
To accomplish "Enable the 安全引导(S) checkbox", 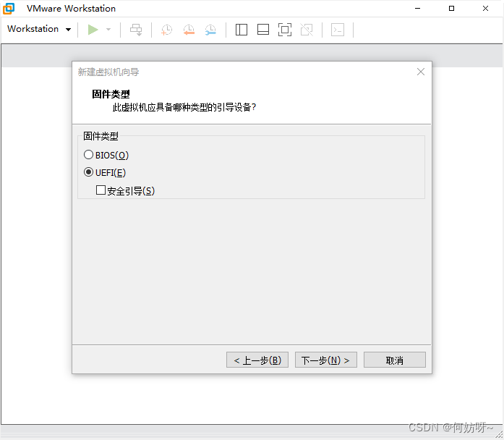I will 101,190.
